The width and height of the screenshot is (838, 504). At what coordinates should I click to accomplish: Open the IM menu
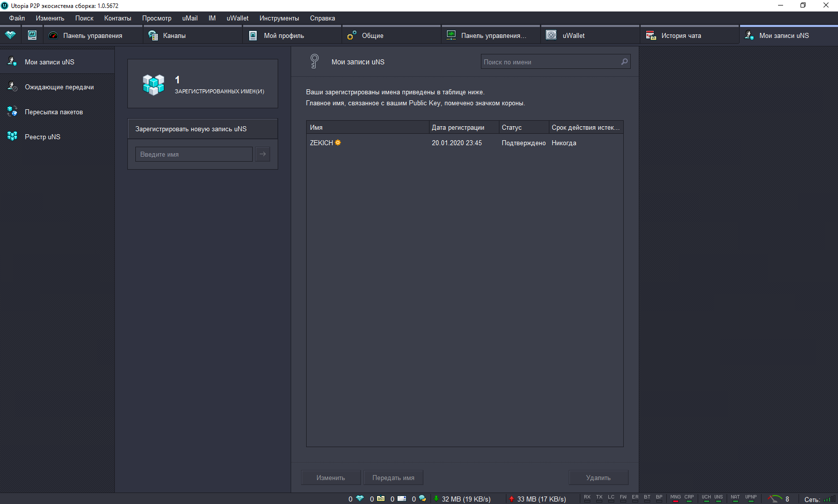[x=212, y=18]
